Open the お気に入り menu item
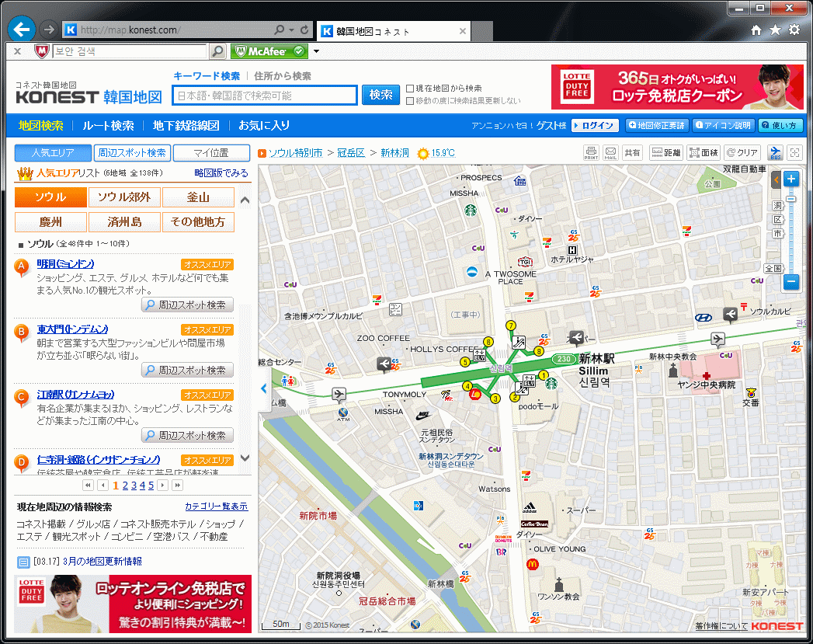Screen dimensions: 813x644 (x=264, y=126)
